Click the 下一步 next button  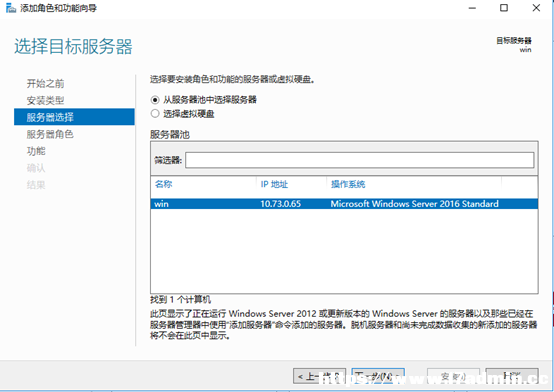pos(378,376)
